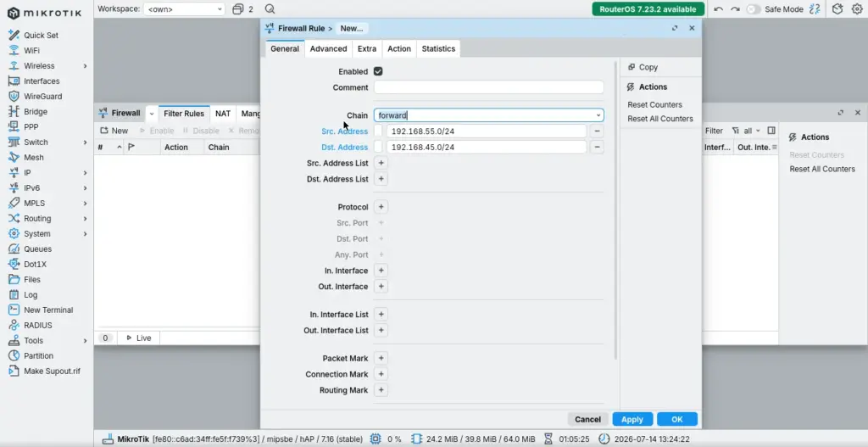868x447 pixels.
Task: Click the Src. Address field 192.168.55.0/24
Action: point(486,131)
